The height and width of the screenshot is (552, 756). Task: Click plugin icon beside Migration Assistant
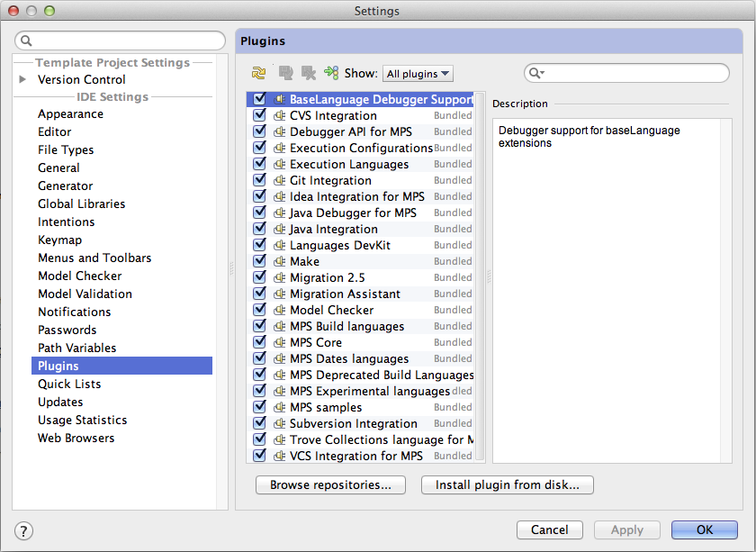(x=280, y=294)
